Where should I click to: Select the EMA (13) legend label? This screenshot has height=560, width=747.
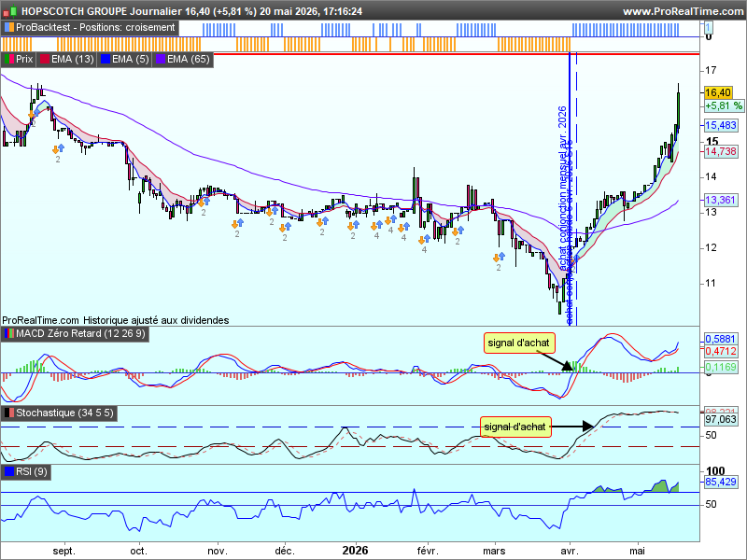point(73,60)
